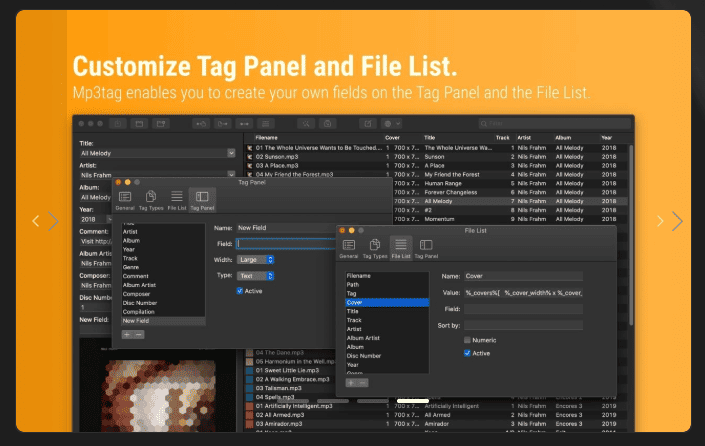
Task: Open the Type dropdown showing Text
Action: point(255,276)
